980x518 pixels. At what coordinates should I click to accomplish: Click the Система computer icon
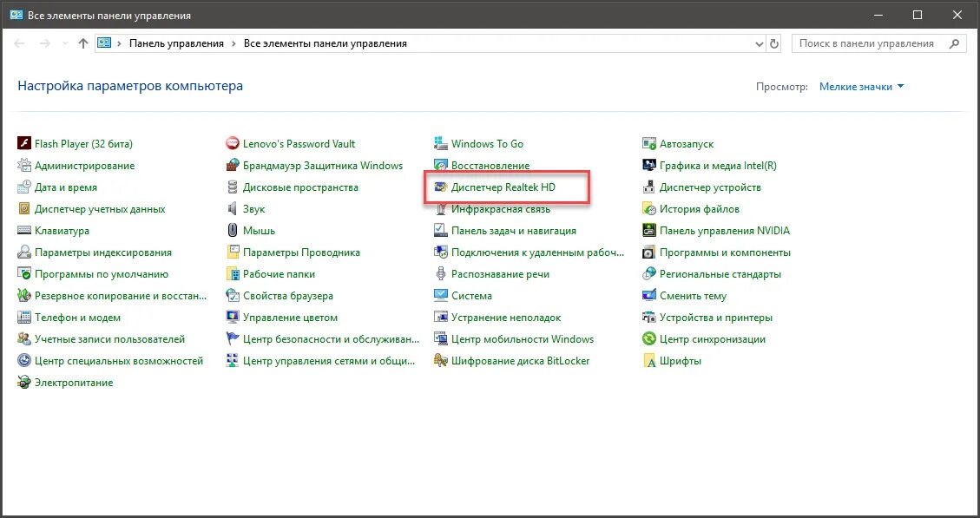tap(441, 296)
